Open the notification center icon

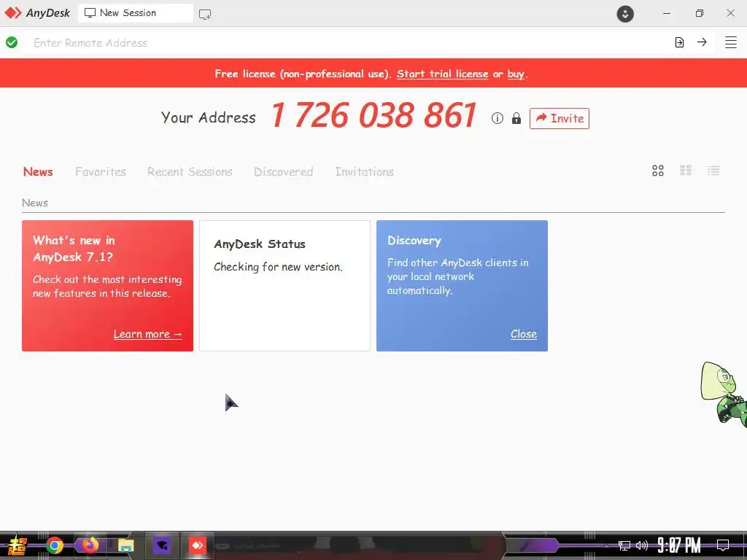point(723,545)
